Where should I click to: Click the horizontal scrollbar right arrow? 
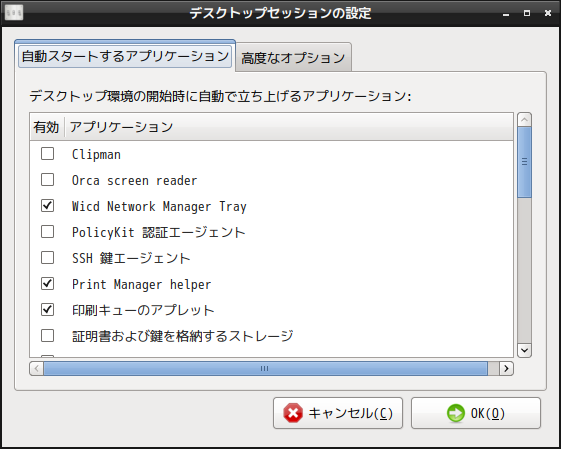click(506, 369)
